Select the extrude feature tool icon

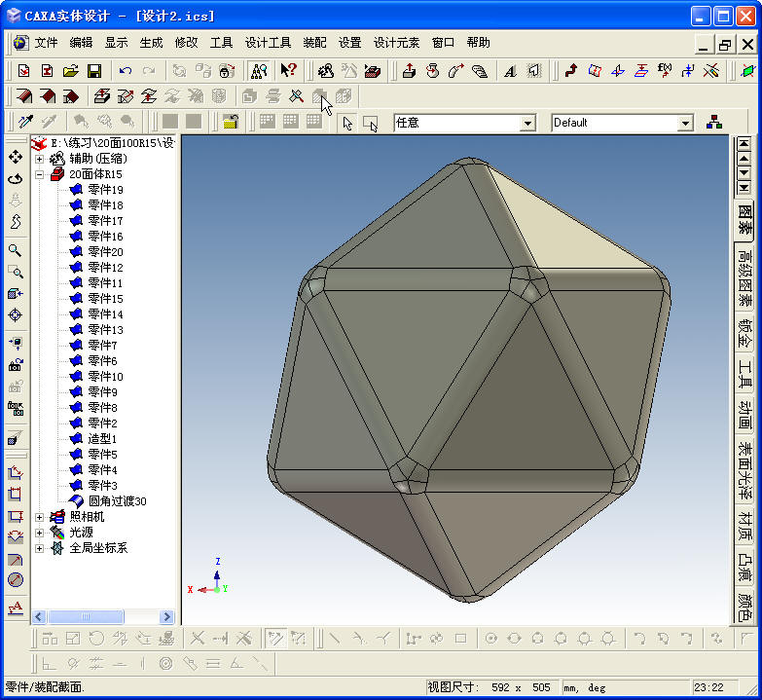coord(409,71)
